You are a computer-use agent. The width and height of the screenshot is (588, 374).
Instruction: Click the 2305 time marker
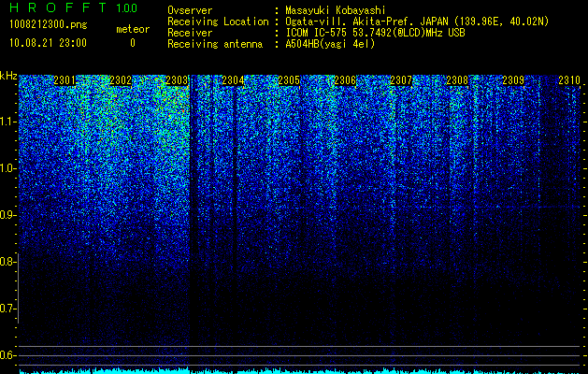click(289, 80)
